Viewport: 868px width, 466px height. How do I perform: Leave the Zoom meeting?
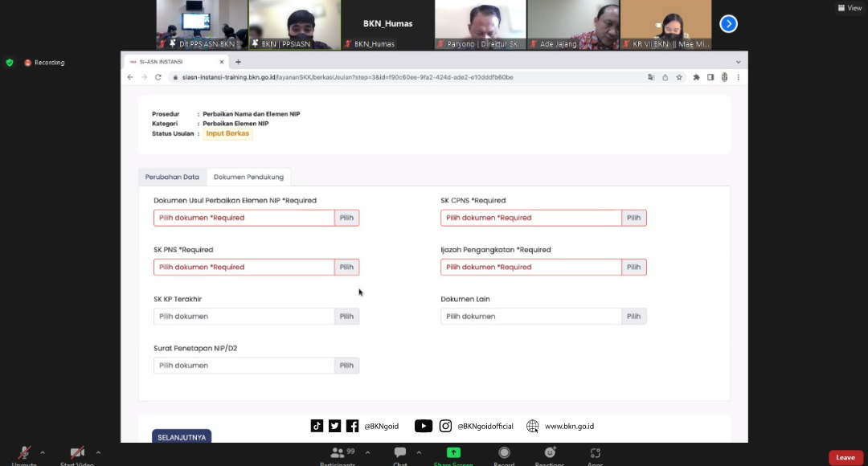click(x=845, y=457)
